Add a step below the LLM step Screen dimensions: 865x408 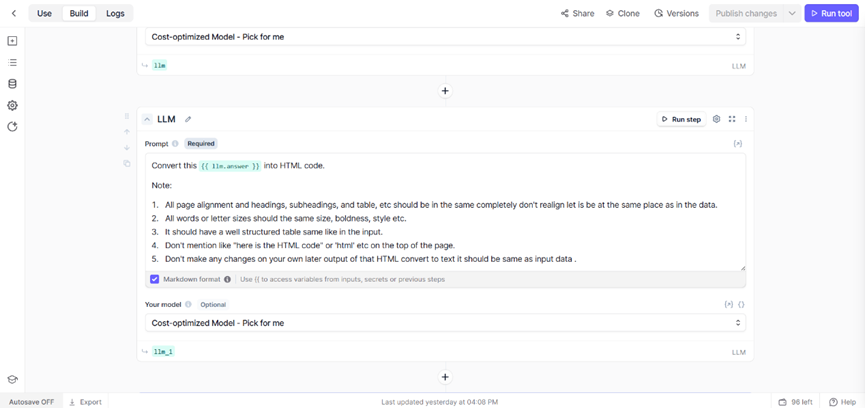(x=445, y=377)
